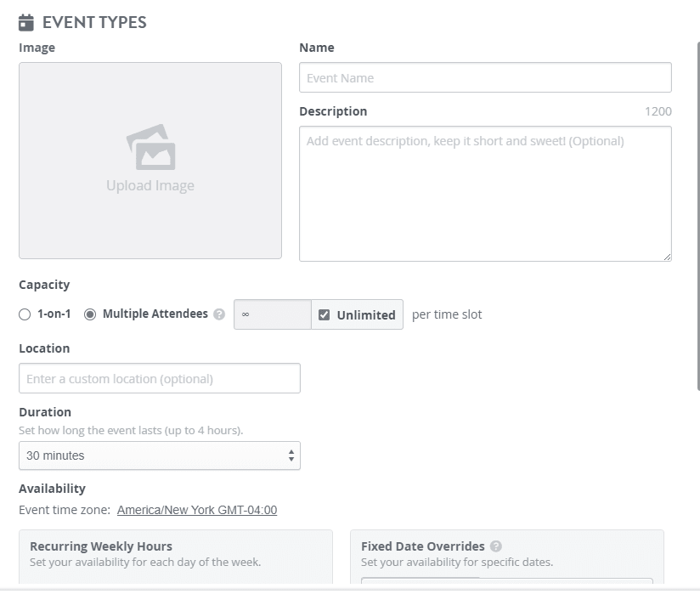
Task: Click the Unlimited label text
Action: [366, 314]
